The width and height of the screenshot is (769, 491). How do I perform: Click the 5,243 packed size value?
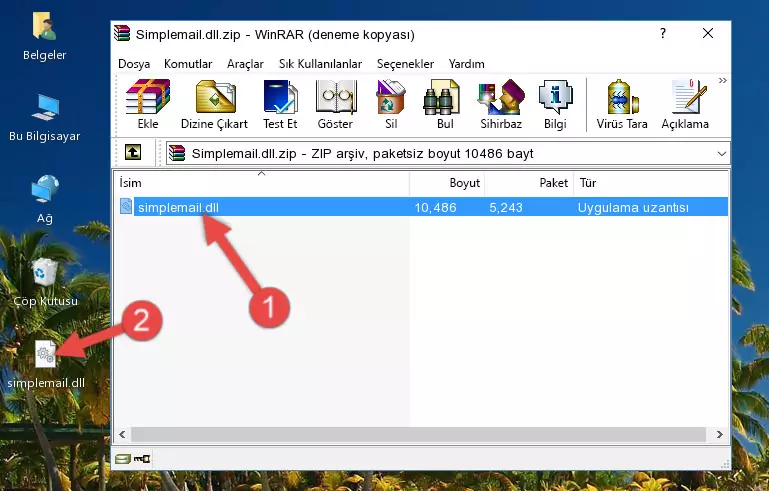point(506,207)
